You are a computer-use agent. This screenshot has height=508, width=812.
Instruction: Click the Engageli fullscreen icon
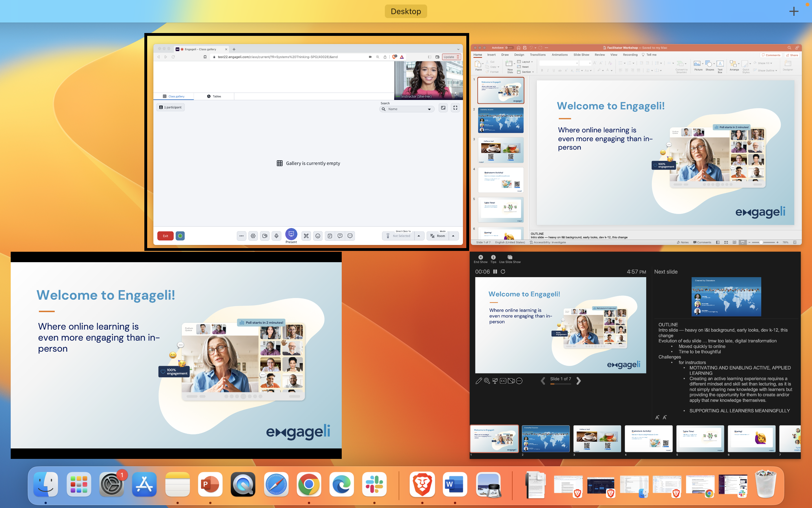click(x=455, y=108)
